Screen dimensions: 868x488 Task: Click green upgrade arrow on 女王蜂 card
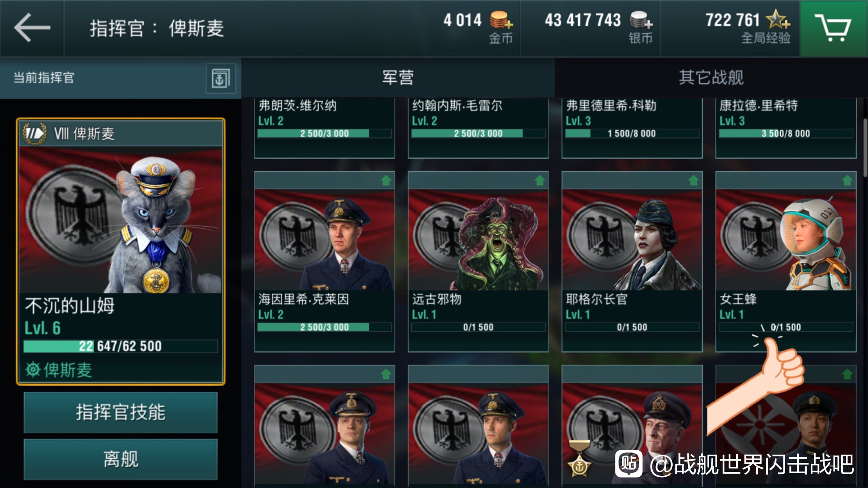[847, 180]
